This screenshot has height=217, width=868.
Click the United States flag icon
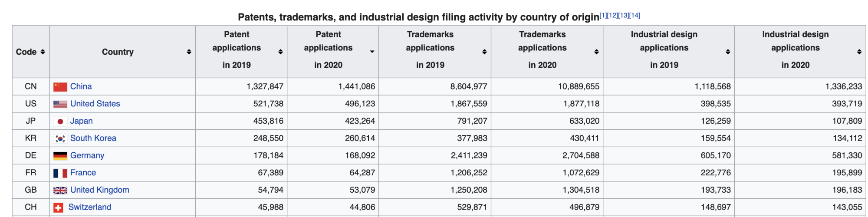click(x=60, y=104)
